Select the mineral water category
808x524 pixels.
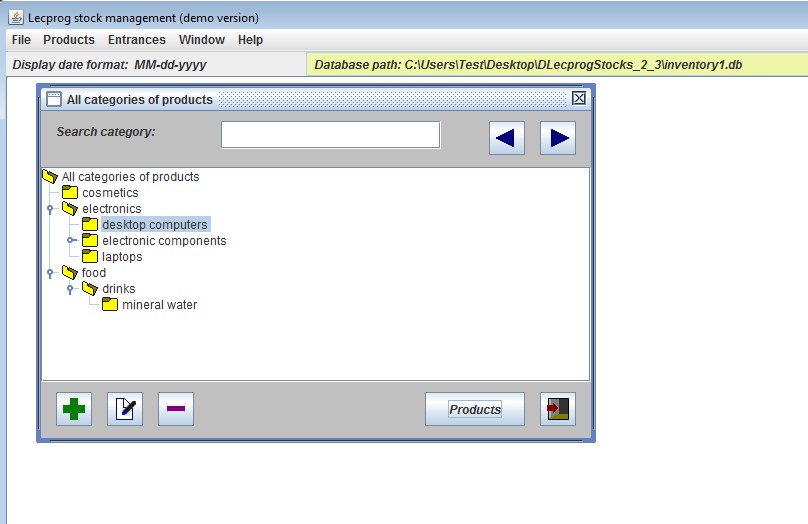tap(160, 305)
